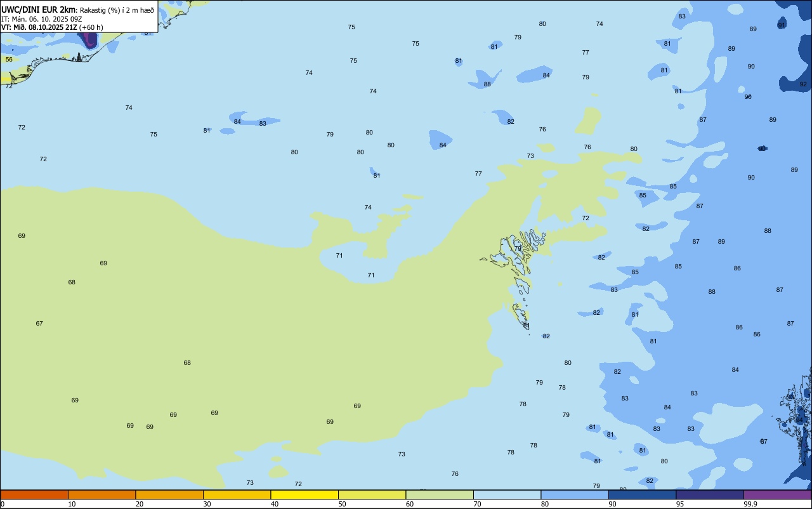Screen dimensions: 812x509
Task: Click the "56" humidity value on the map
Action: [9, 60]
